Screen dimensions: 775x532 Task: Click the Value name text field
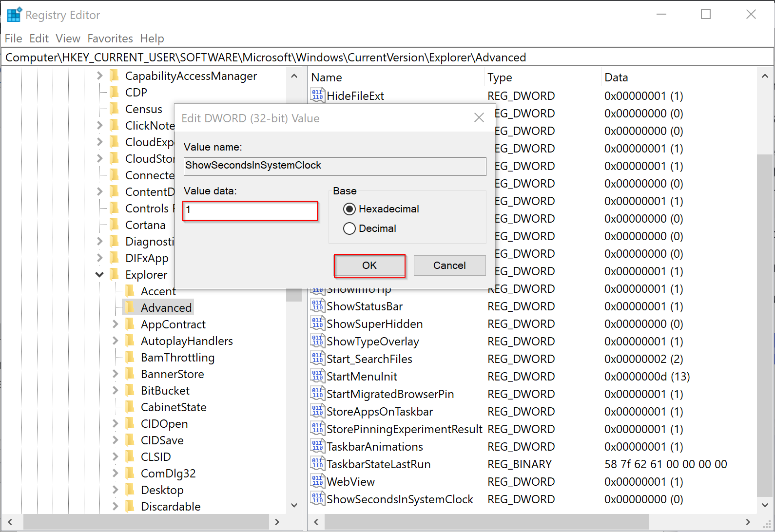pyautogui.click(x=335, y=166)
